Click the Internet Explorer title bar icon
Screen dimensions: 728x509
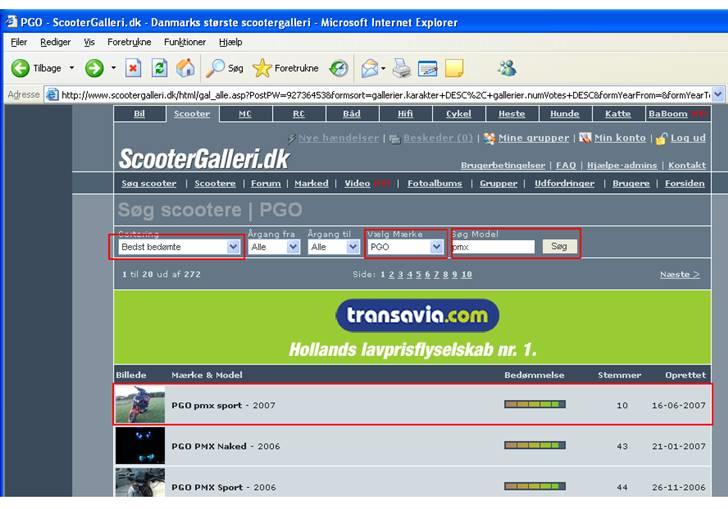coord(11,22)
